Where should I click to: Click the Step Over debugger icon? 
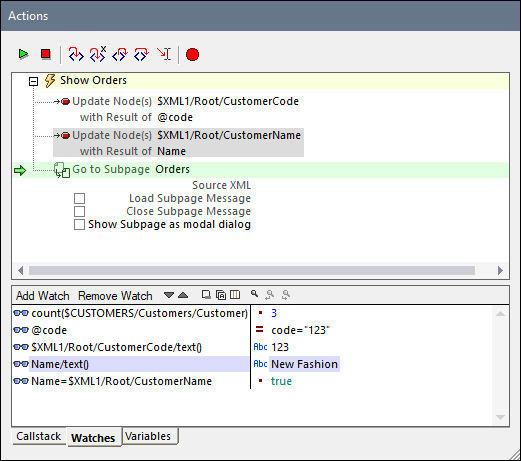pyautogui.click(x=142, y=54)
